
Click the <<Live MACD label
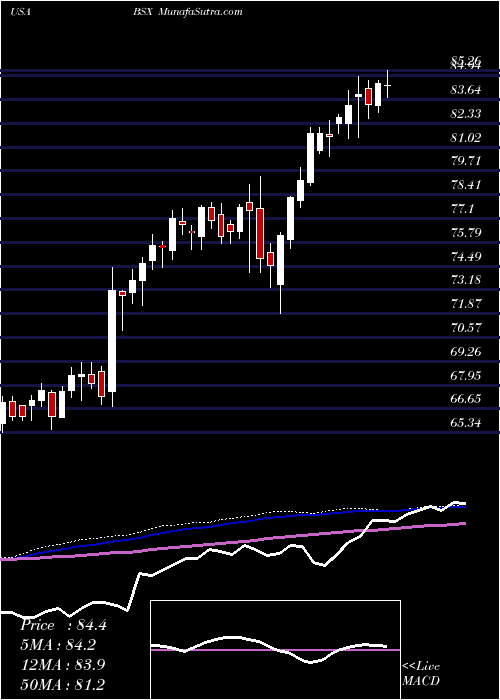(x=421, y=674)
